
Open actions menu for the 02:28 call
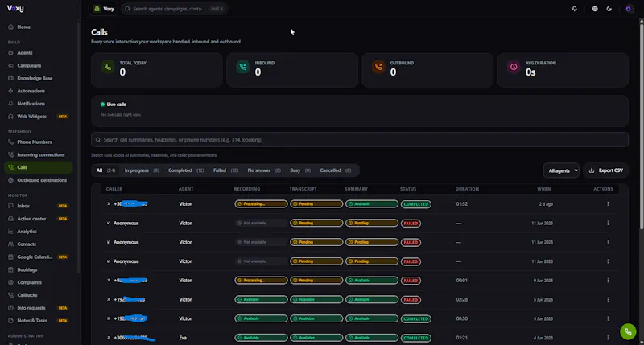pyautogui.click(x=608, y=299)
